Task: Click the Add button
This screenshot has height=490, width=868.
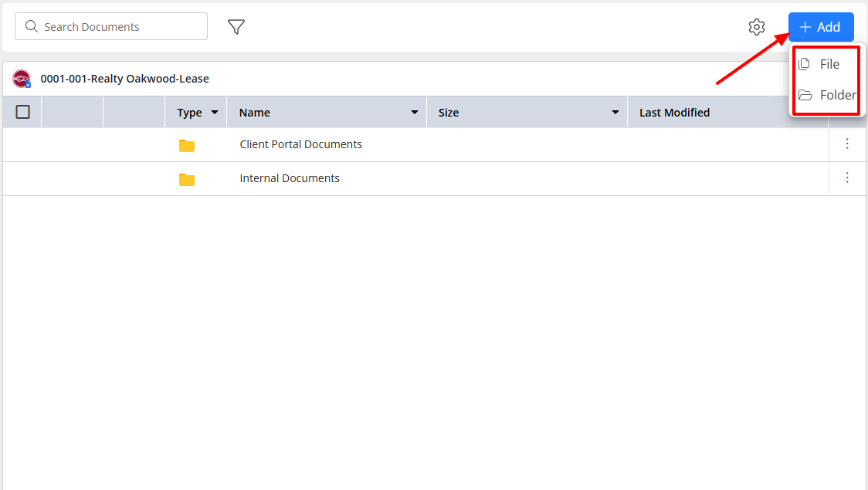Action: click(821, 26)
